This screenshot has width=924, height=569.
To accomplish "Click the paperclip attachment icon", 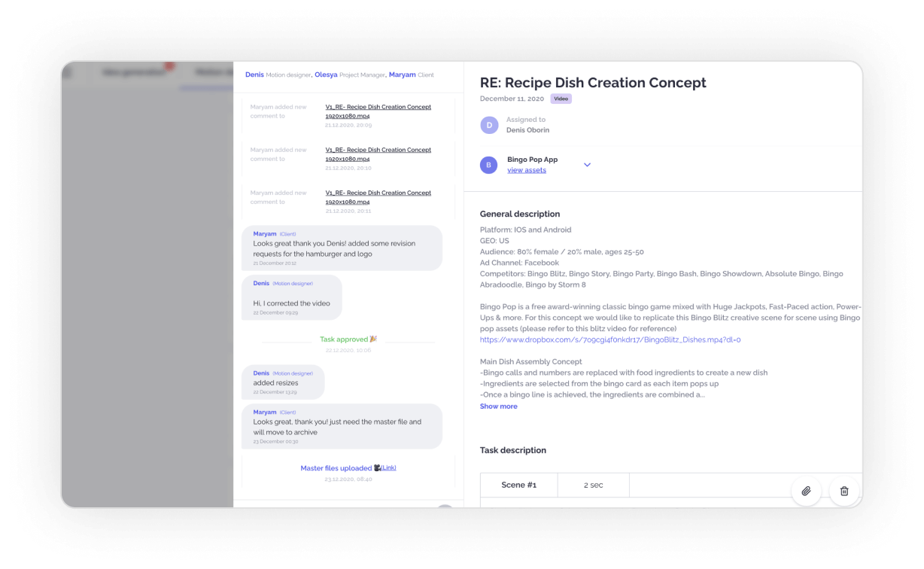I will pos(806,491).
